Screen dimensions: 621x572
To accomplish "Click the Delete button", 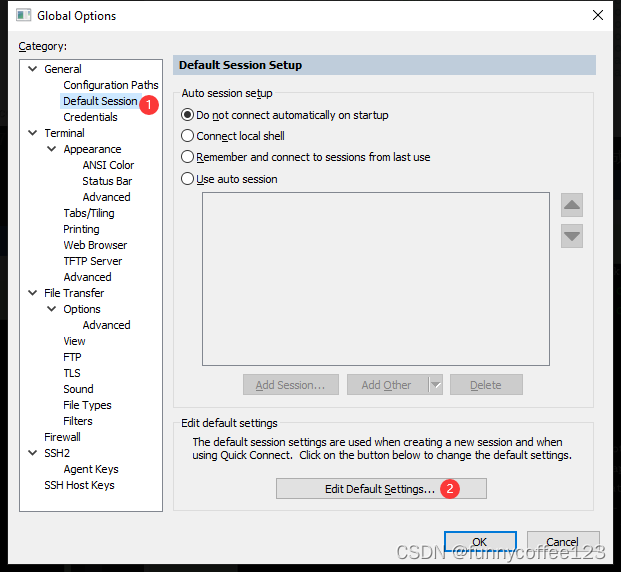I will coord(486,385).
